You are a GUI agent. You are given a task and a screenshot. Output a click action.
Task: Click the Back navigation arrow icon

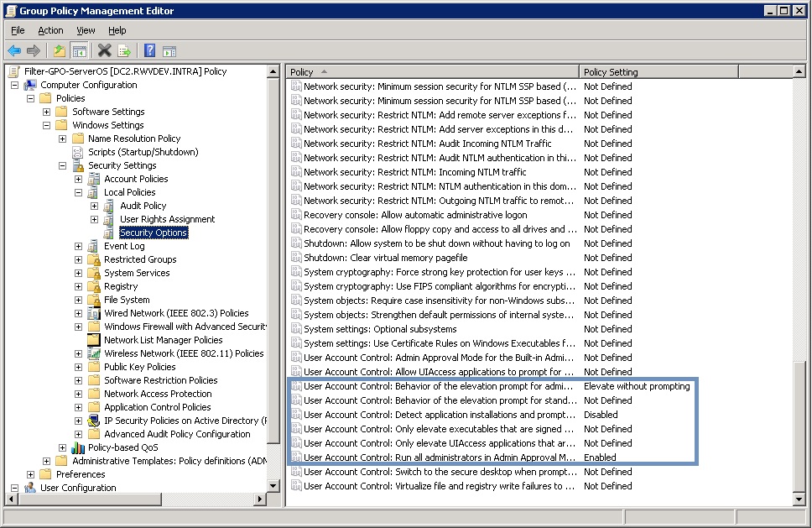[x=13, y=50]
